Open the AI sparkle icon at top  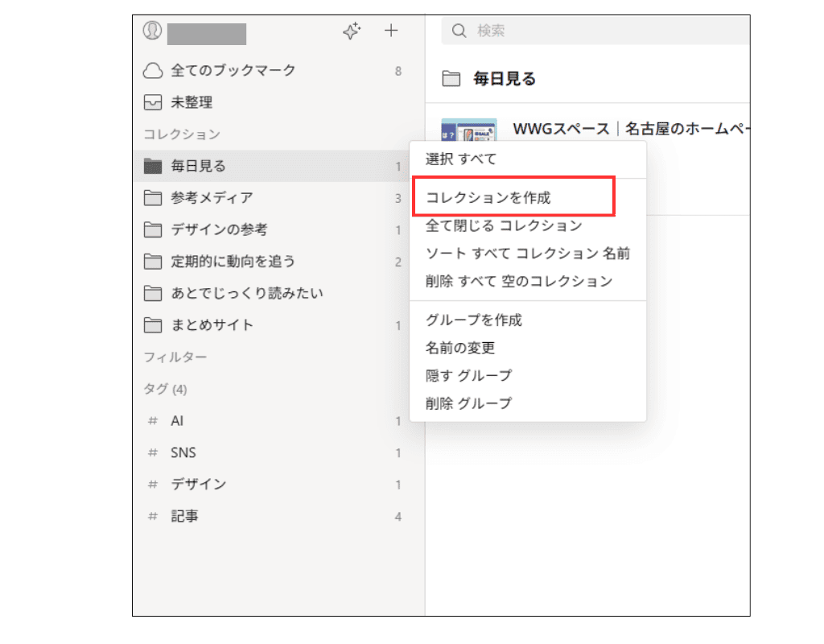tap(352, 31)
